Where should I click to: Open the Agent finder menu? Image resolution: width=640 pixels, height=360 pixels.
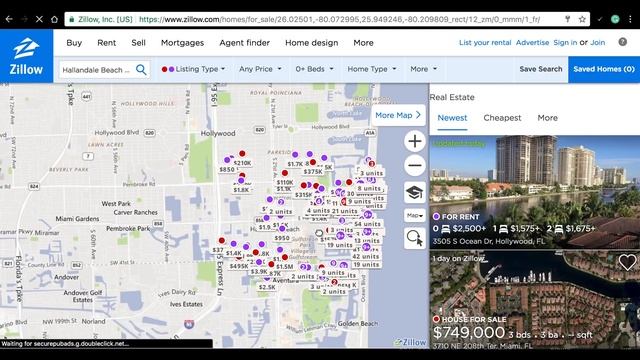click(244, 42)
